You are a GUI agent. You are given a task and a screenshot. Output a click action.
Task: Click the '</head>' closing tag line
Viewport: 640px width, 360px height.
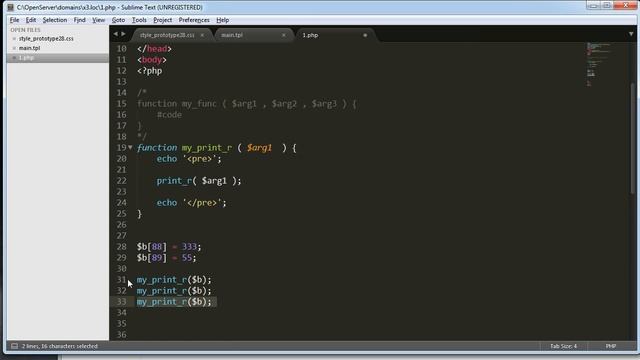(154, 49)
